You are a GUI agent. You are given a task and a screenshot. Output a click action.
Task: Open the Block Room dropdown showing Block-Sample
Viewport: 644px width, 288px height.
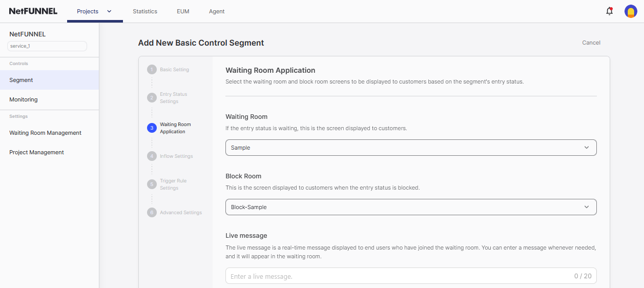point(411,207)
